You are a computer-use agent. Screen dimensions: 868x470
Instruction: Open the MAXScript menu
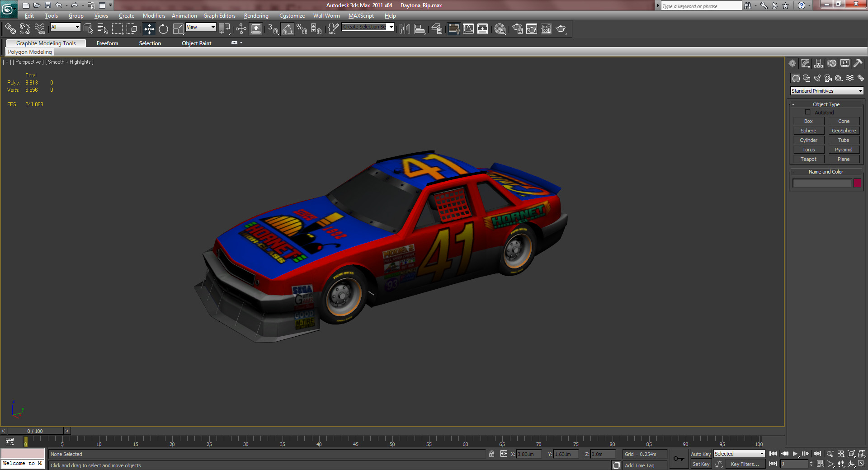361,16
